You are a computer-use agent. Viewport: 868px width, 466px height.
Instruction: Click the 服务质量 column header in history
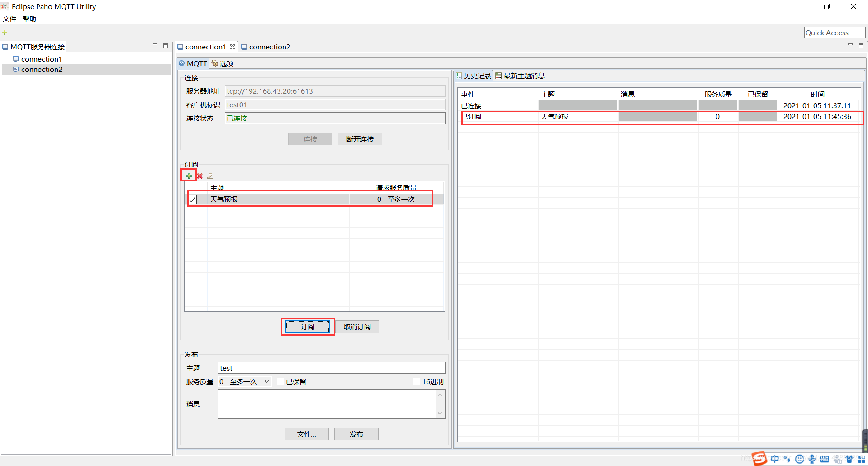718,94
